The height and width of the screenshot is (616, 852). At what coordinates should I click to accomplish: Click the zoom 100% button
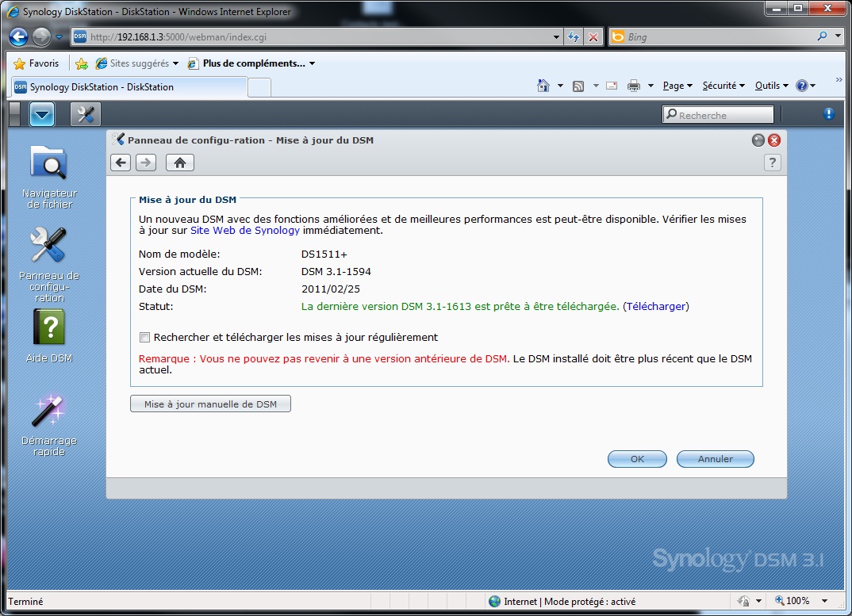click(x=793, y=601)
